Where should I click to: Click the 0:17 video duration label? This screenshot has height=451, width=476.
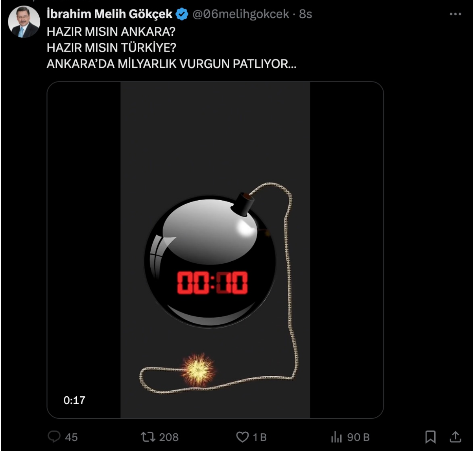pyautogui.click(x=74, y=400)
